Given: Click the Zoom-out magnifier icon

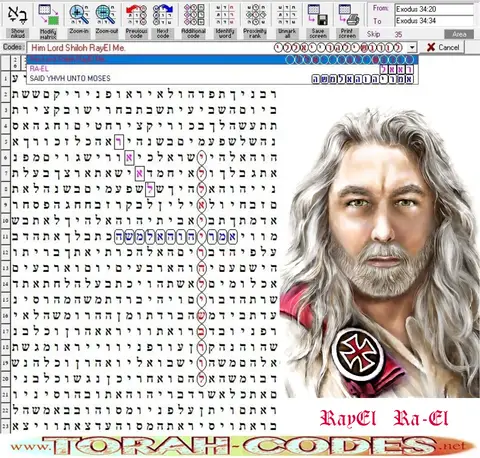Looking at the screenshot, I should pyautogui.click(x=106, y=14).
